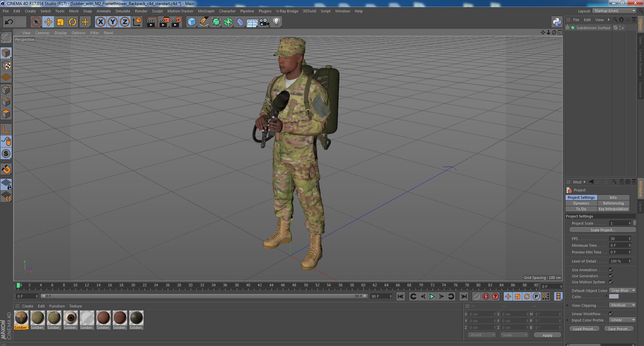644x346 pixels.
Task: Toggle the X axis lock
Action: point(100,22)
